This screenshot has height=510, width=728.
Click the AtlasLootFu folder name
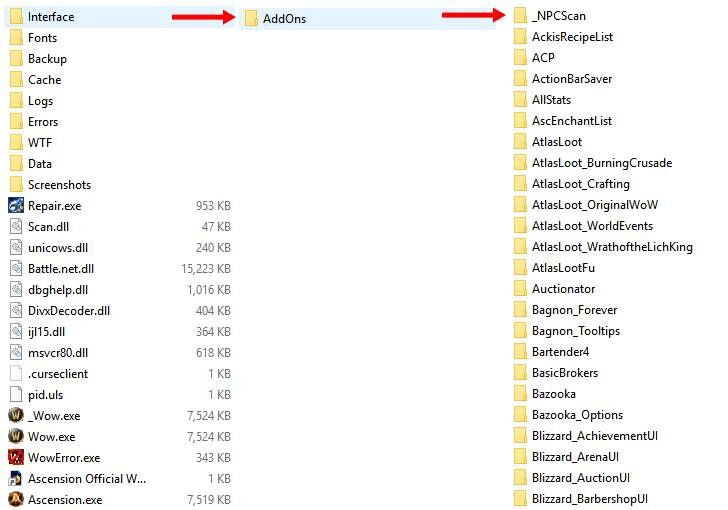563,268
